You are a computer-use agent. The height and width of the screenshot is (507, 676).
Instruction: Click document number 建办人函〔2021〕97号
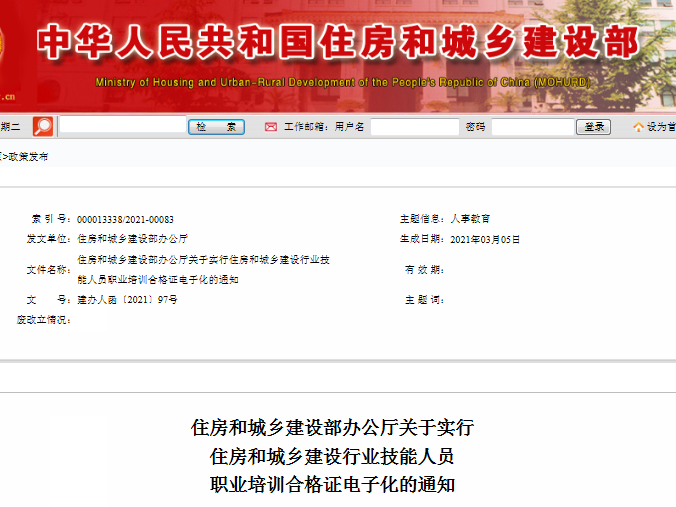pyautogui.click(x=127, y=300)
